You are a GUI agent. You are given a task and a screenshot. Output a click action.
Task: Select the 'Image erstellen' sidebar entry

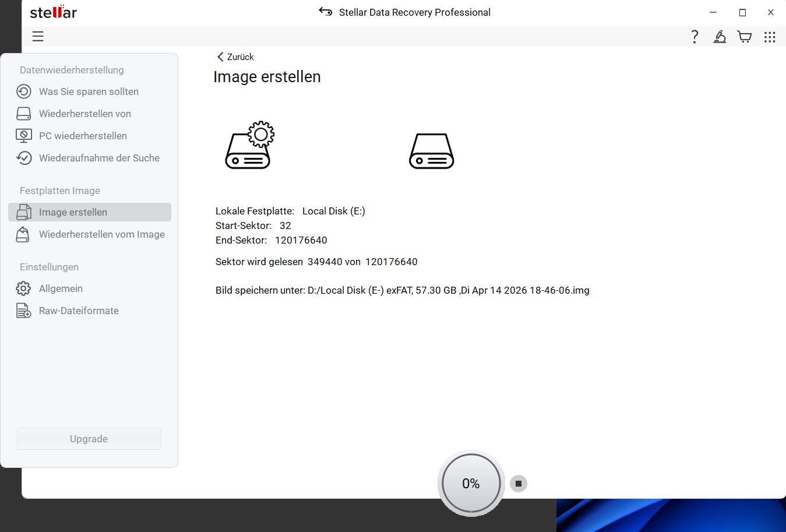point(90,212)
